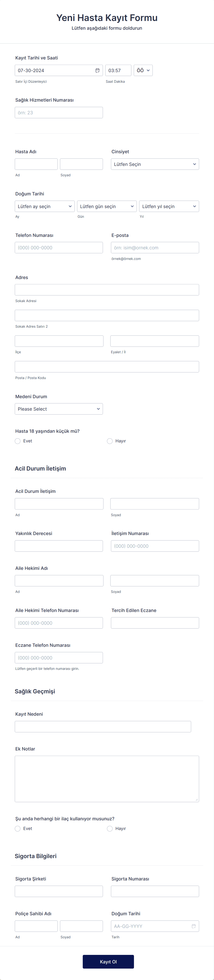
Task: Focus the Kayıt Nedeni field
Action: 103,727
